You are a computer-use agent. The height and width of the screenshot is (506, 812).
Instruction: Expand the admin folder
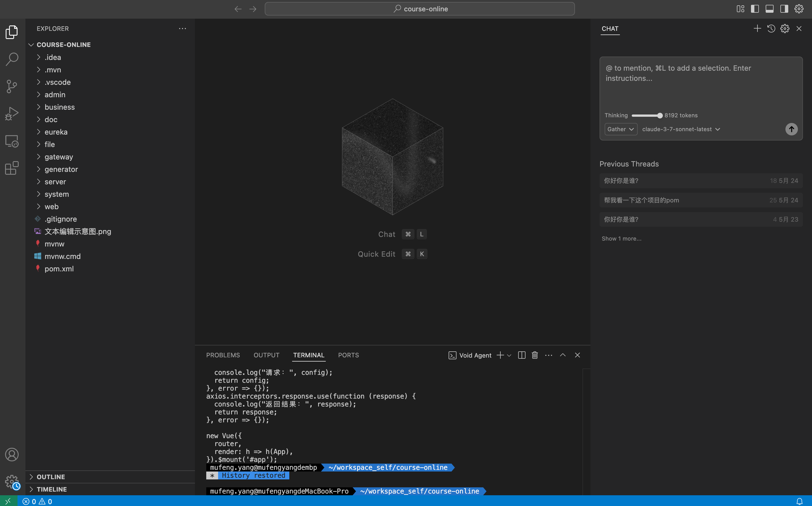[x=110, y=95]
